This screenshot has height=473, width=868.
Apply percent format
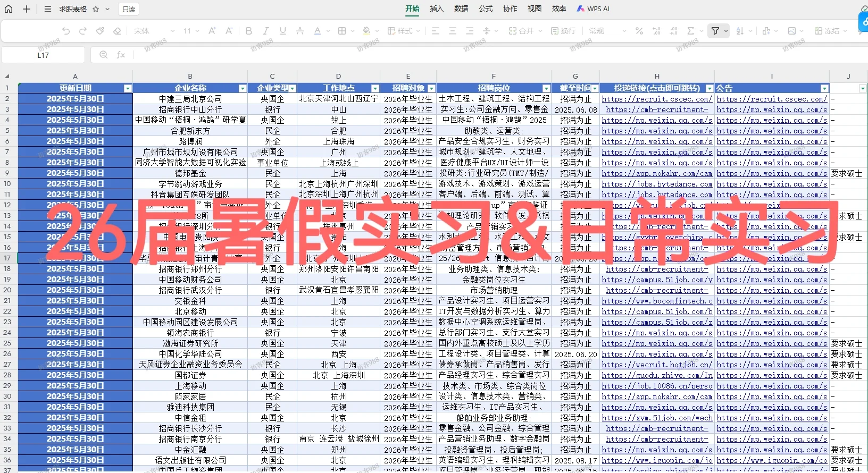(639, 31)
